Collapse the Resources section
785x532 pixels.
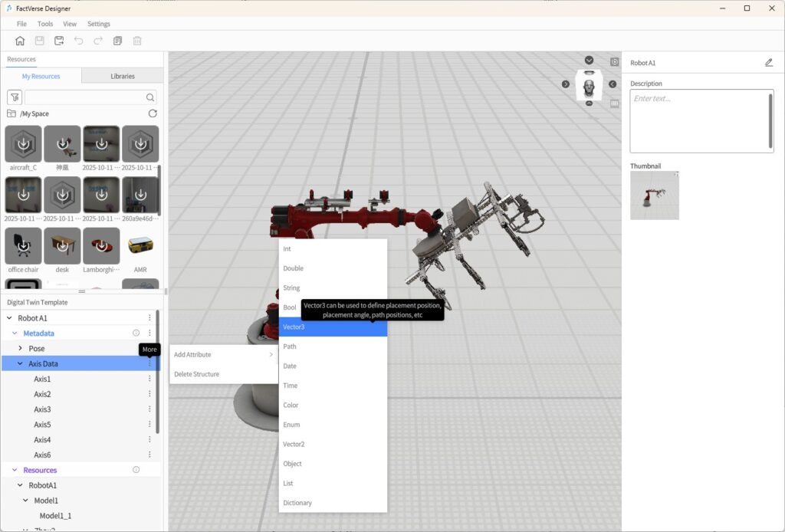coord(15,470)
